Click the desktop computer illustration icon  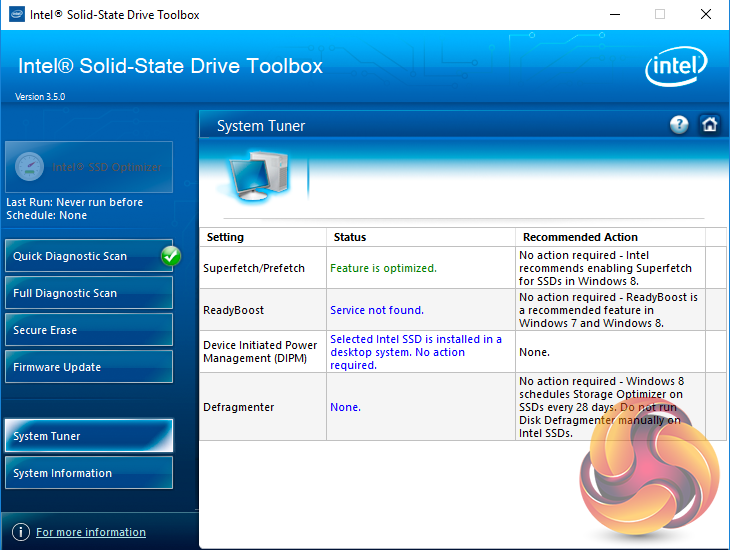pyautogui.click(x=255, y=177)
